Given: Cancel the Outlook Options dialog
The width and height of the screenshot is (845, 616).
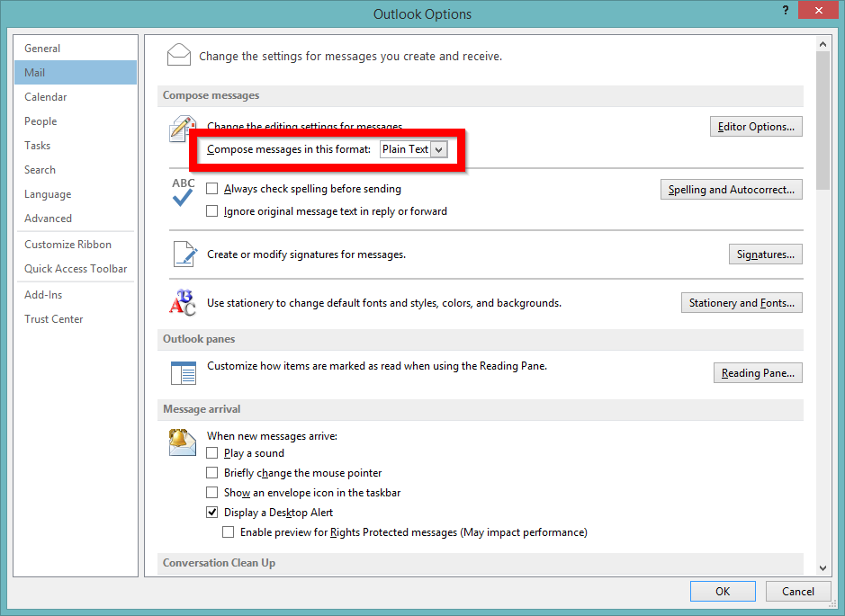Looking at the screenshot, I should [798, 591].
